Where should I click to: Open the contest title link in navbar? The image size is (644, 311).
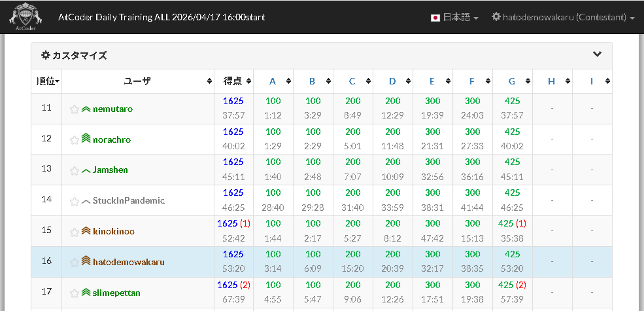click(x=161, y=17)
